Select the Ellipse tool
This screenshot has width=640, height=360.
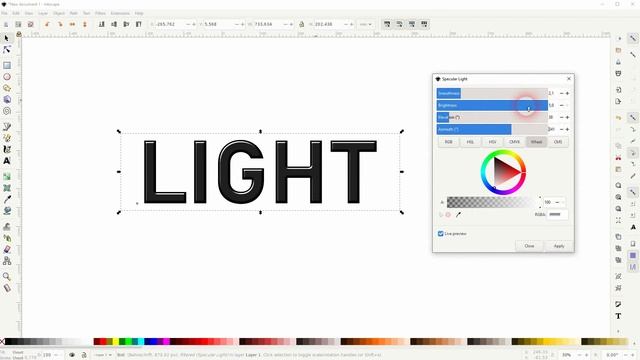coord(7,77)
